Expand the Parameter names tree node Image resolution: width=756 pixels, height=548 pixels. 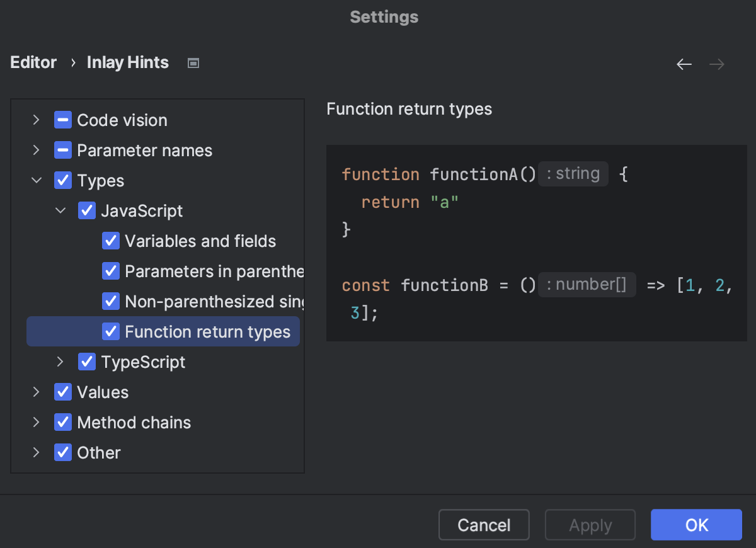[36, 150]
